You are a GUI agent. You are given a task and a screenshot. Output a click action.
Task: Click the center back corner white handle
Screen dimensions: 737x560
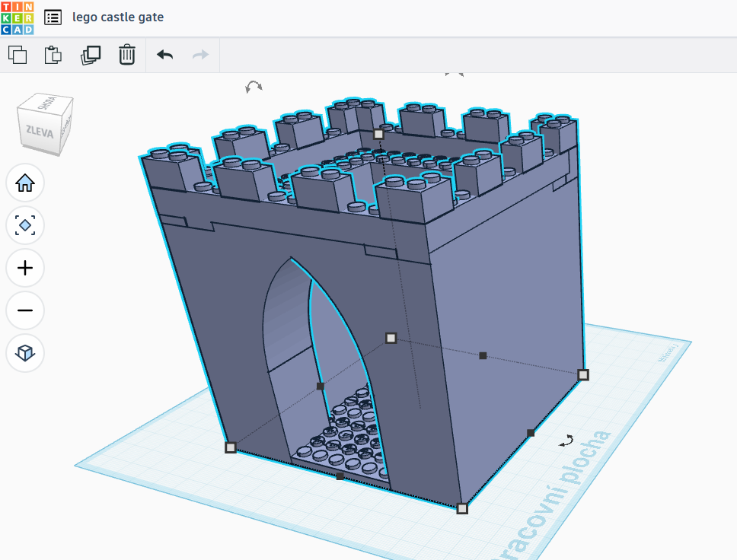click(391, 338)
